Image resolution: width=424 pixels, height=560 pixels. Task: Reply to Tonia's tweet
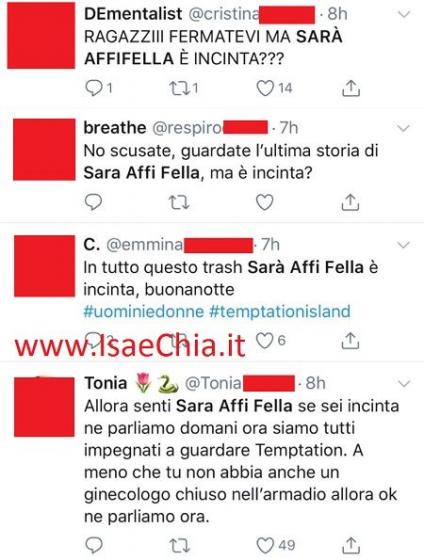tap(94, 545)
